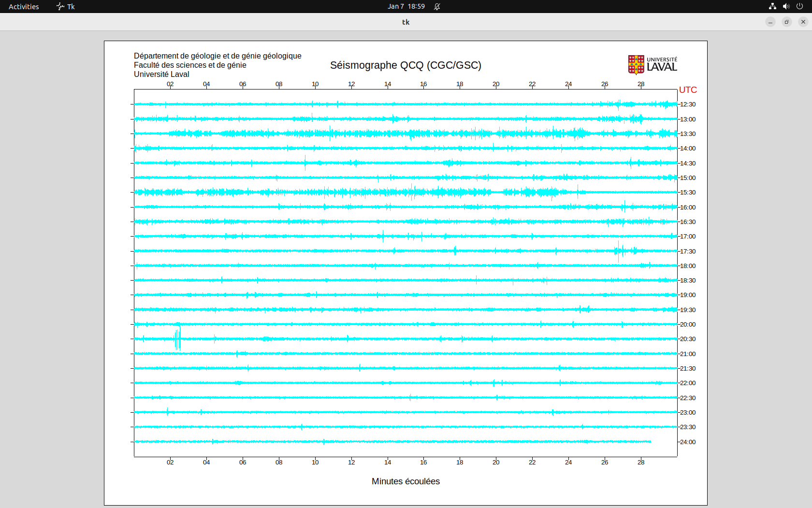812x508 pixels.
Task: Click the 17:30 time label
Action: [688, 252]
